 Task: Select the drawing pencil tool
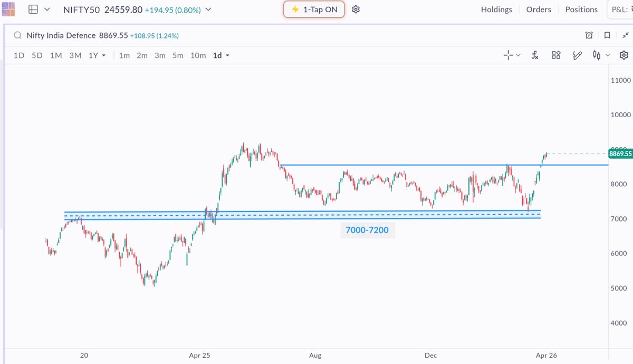coord(577,55)
